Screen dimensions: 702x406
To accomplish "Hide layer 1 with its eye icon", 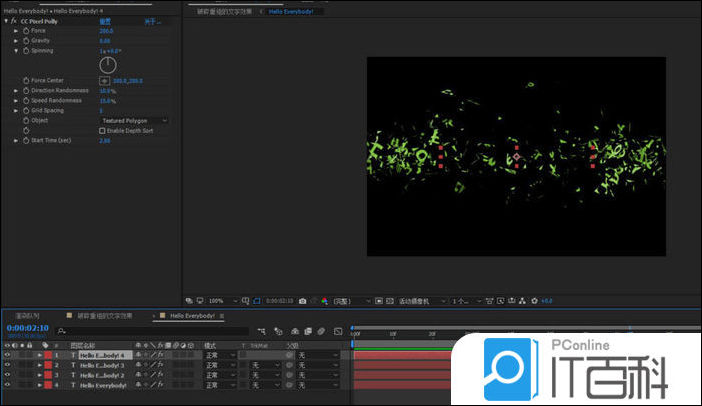I will click(7, 355).
